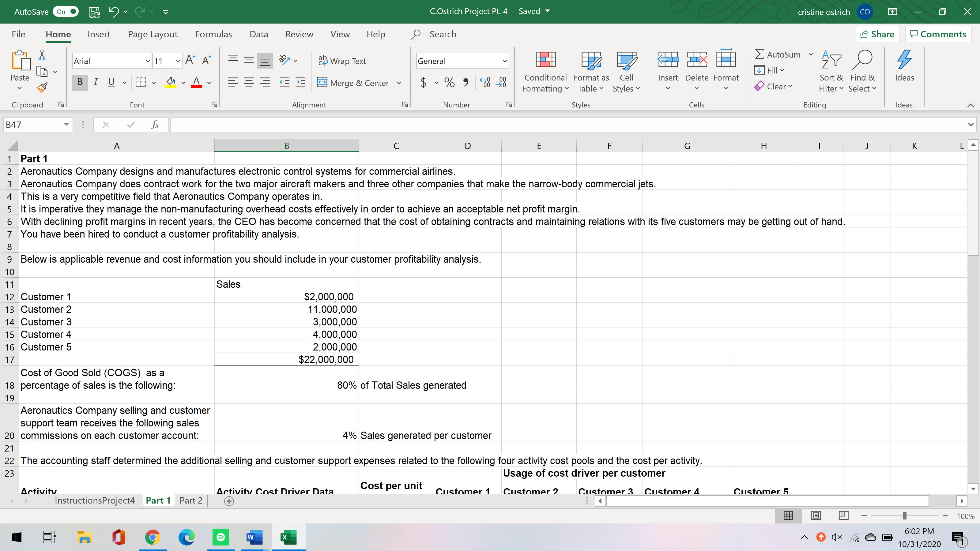Click the Cut scissors icon
980x551 pixels.
tap(42, 55)
